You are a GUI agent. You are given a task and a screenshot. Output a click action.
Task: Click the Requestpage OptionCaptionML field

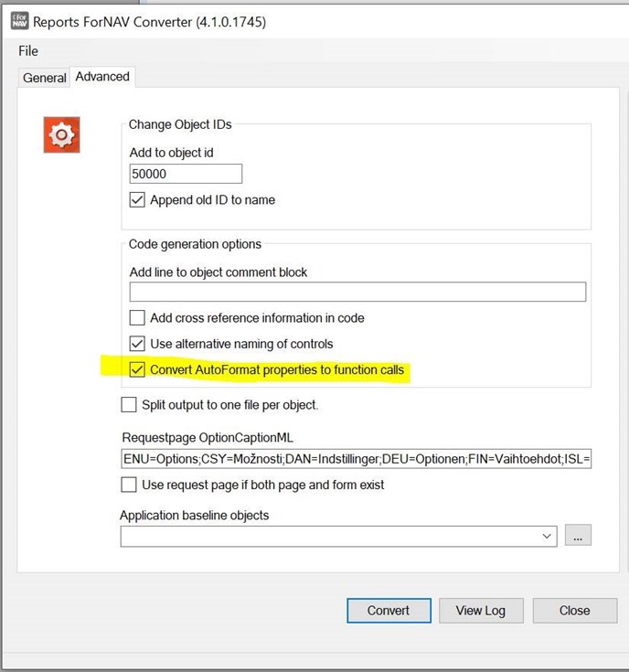pos(356,459)
